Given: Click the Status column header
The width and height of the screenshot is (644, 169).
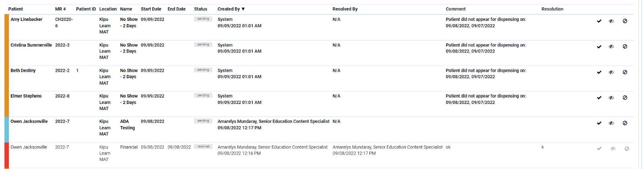Looking at the screenshot, I should (200, 9).
